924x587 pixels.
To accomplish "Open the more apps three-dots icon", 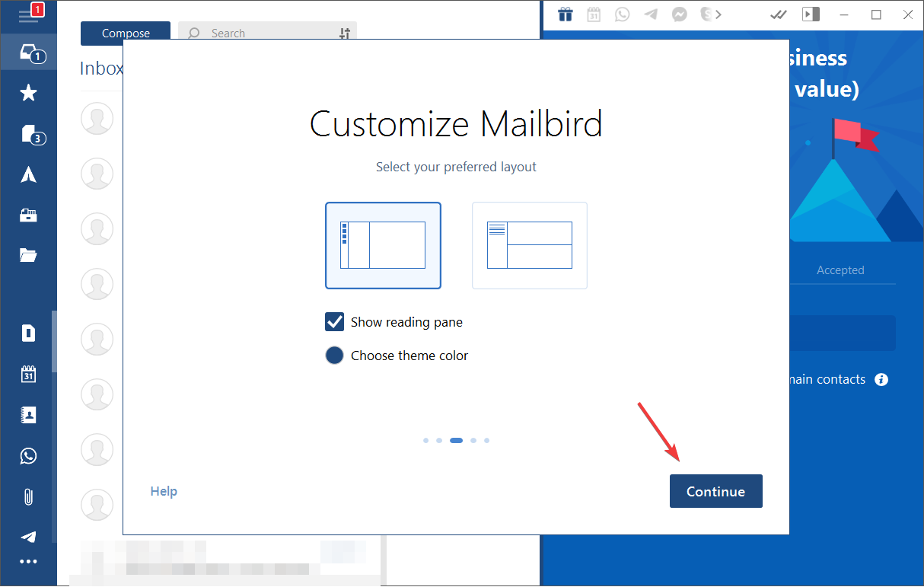I will click(28, 562).
